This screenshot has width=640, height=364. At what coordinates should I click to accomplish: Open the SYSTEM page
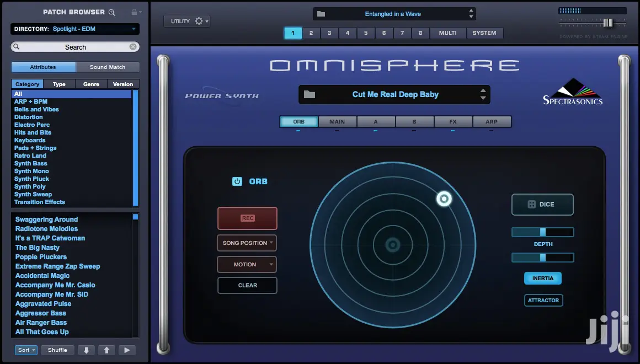click(x=484, y=33)
